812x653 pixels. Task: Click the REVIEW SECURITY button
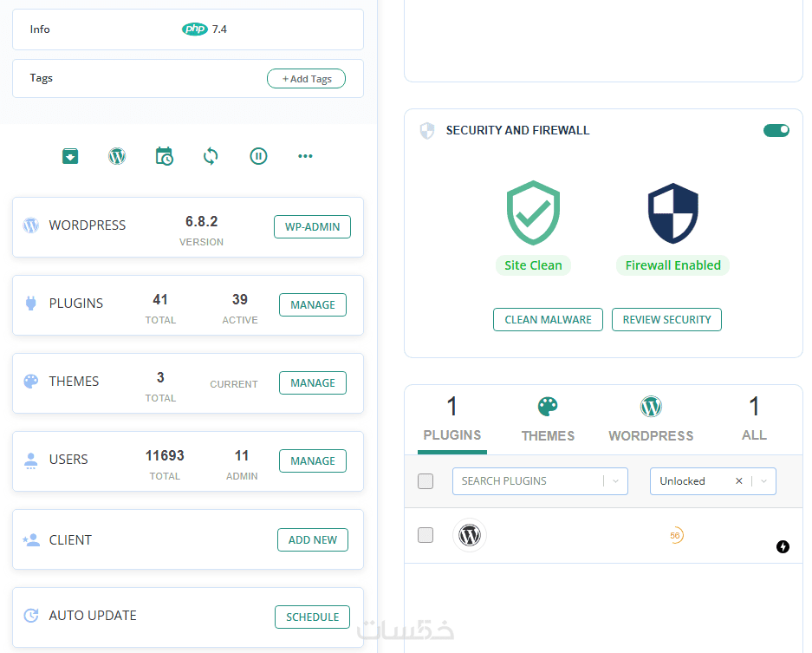point(666,320)
